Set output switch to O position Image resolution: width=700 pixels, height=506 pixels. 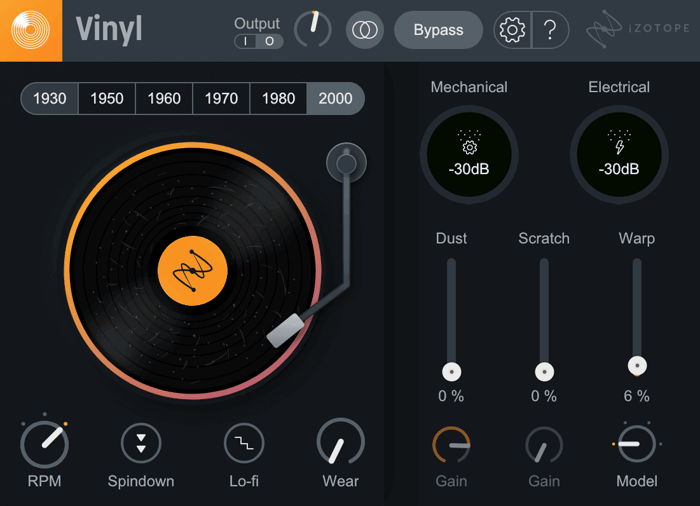[270, 42]
